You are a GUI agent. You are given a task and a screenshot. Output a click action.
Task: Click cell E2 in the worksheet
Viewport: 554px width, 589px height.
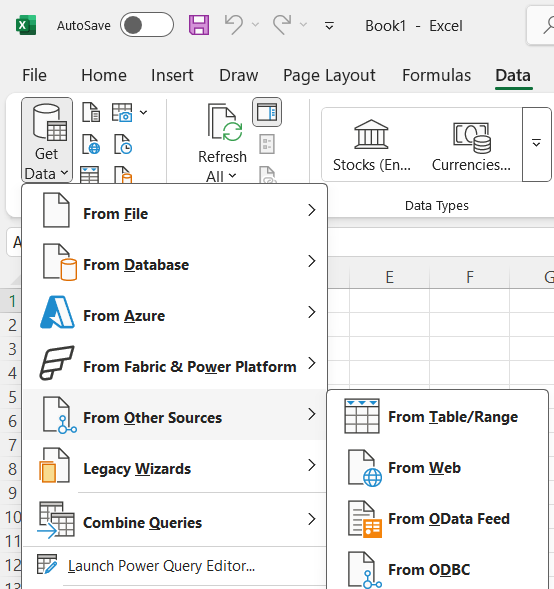click(389, 325)
